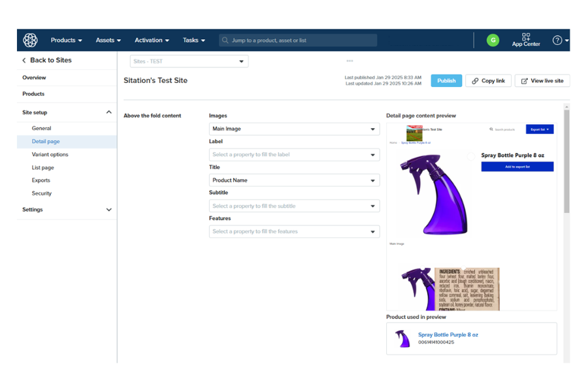Open the Spray Bottle Purple 8 oz link
Screen dimensions: 588x392
pos(448,335)
